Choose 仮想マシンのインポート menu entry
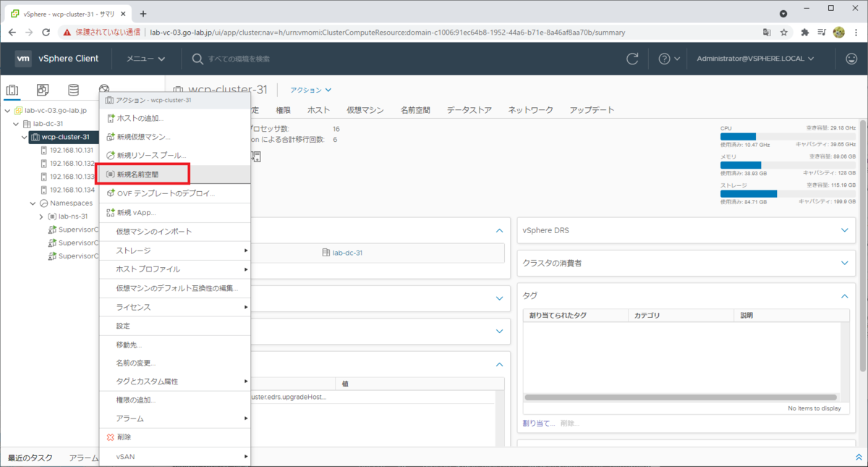868x467 pixels. coord(174,232)
